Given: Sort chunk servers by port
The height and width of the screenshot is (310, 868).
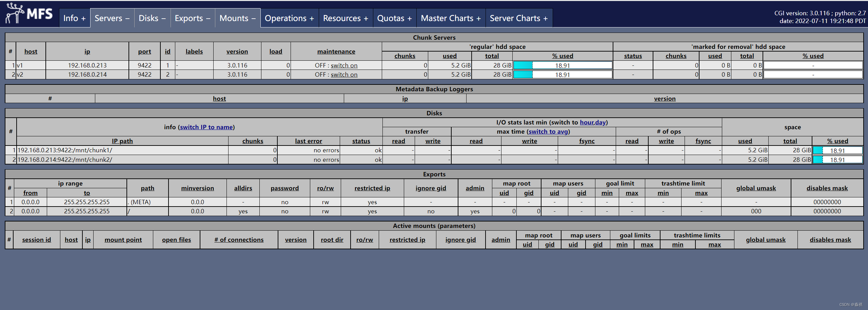Looking at the screenshot, I should point(144,52).
